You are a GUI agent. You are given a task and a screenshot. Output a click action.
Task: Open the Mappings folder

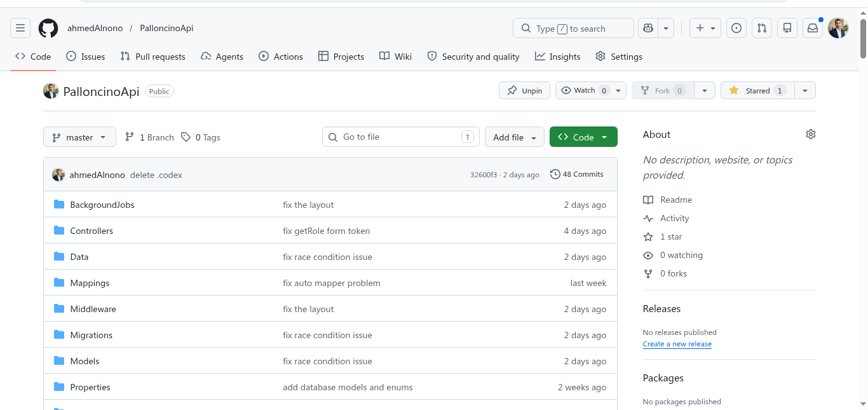click(x=90, y=283)
